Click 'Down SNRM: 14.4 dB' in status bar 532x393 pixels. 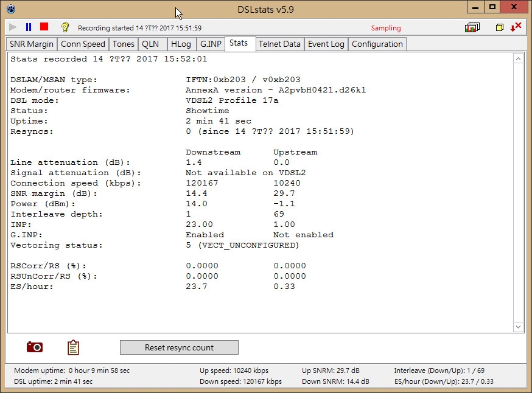(335, 381)
